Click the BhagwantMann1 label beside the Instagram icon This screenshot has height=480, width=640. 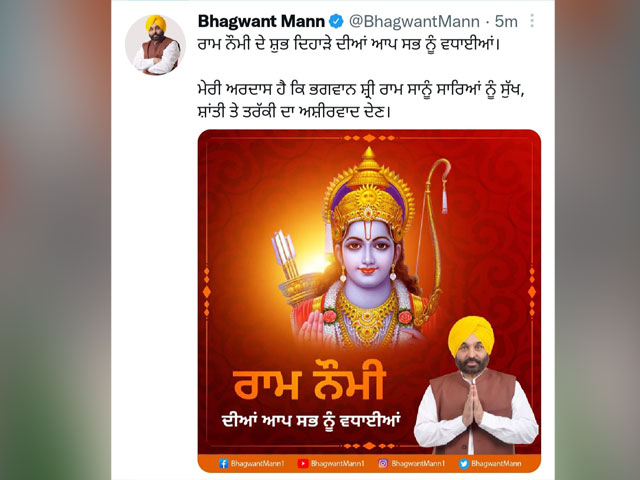418,463
